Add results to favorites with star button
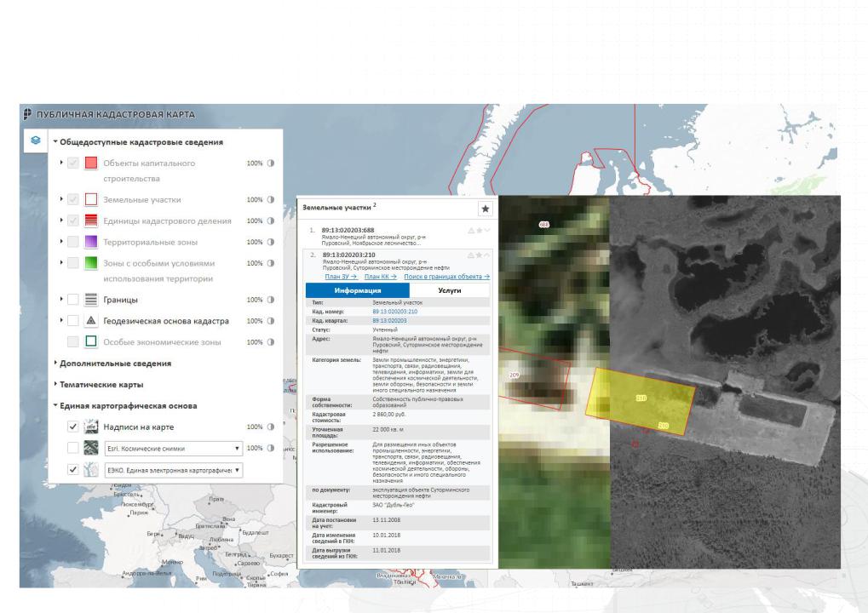 pos(485,209)
